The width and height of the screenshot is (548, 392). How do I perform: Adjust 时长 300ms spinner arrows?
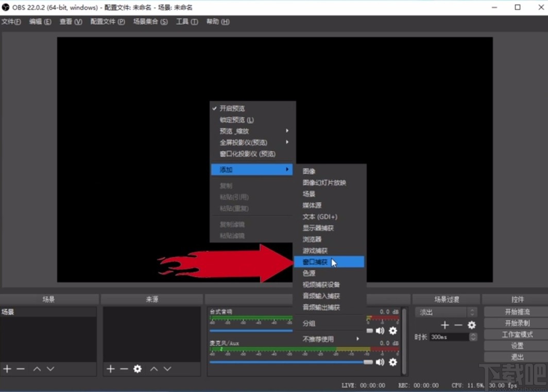coord(473,337)
